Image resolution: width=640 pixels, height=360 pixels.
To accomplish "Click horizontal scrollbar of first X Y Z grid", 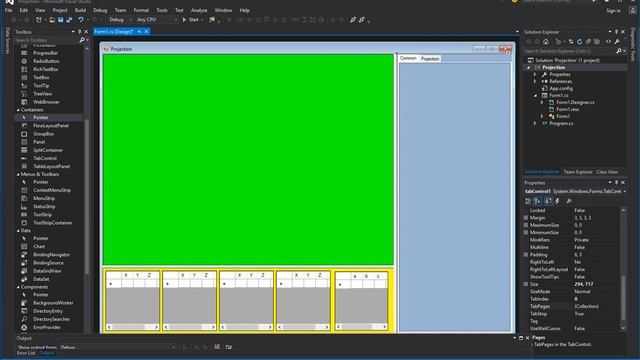I will pyautogui.click(x=132, y=327).
